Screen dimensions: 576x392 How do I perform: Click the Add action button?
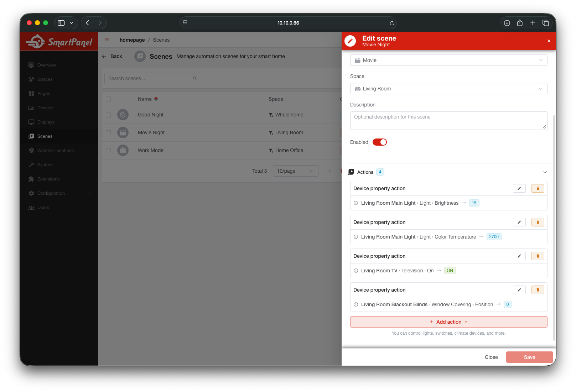click(x=448, y=322)
